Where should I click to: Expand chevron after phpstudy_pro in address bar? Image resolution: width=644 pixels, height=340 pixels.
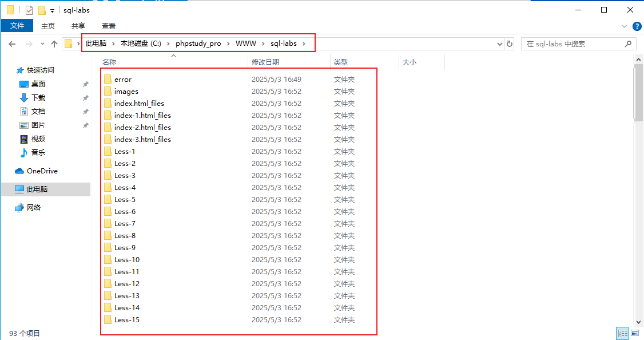pos(228,44)
